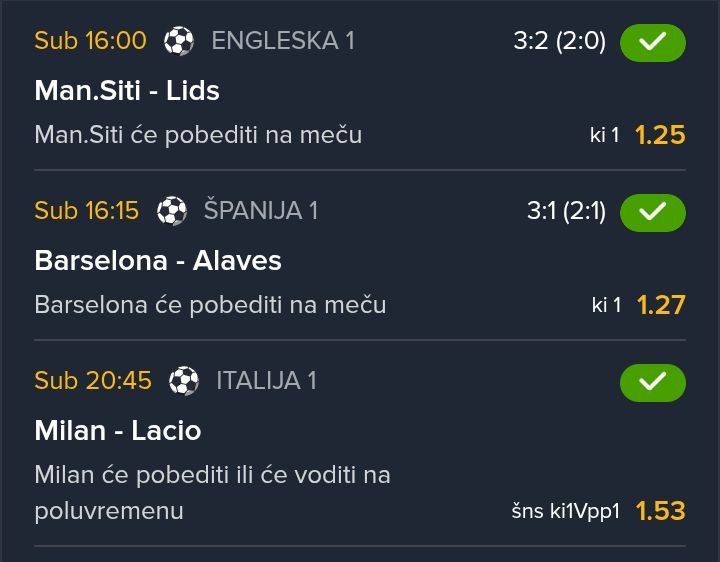The width and height of the screenshot is (720, 562).
Task: Click the 3:1 (2:1) score result
Action: pyautogui.click(x=566, y=211)
